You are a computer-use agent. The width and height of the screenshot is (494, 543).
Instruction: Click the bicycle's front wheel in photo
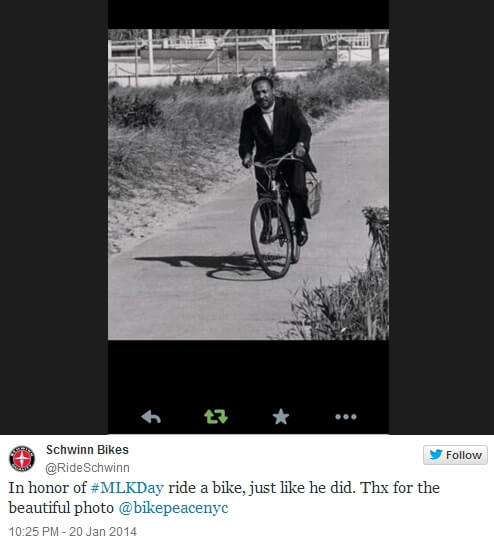tap(271, 238)
